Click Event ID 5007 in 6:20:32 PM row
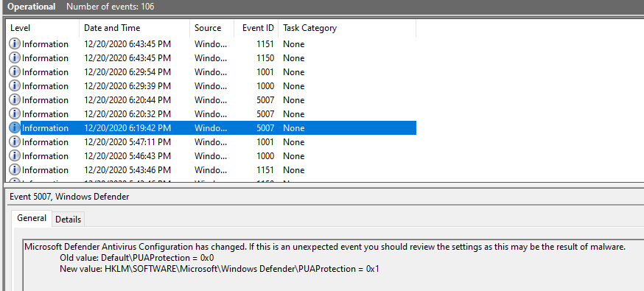Image resolution: width=644 pixels, height=291 pixels. [x=265, y=113]
